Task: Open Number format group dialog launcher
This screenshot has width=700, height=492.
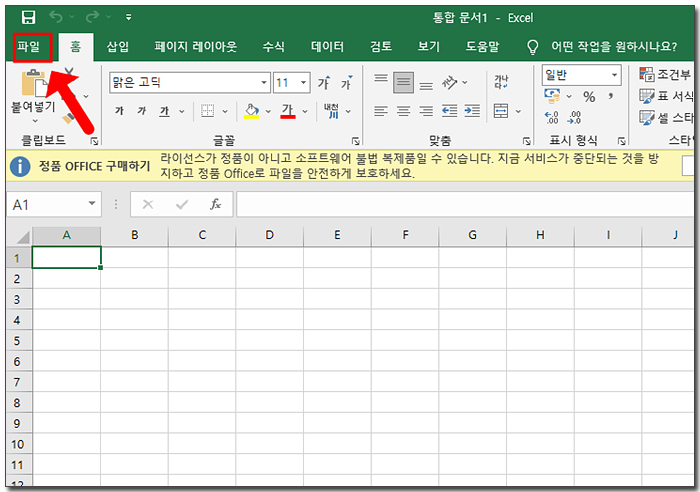Action: [621, 141]
